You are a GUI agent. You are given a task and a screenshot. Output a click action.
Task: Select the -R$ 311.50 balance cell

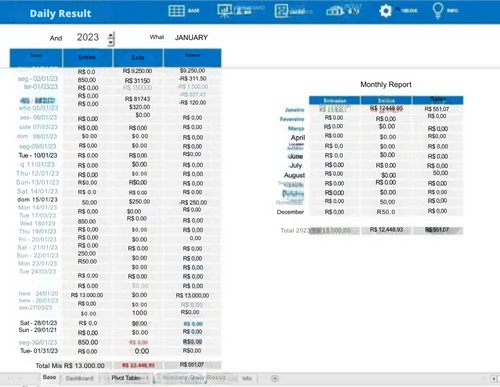pyautogui.click(x=193, y=79)
